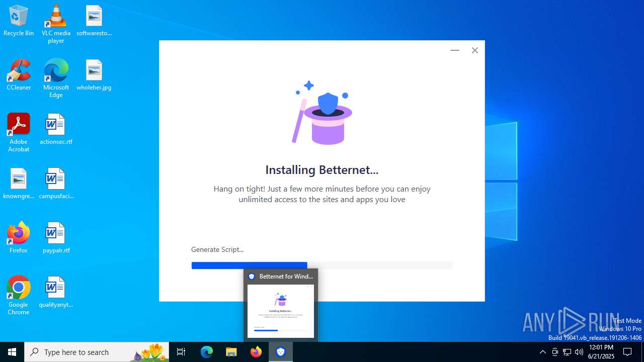
Task: Open CCleaner desktop shortcut
Action: tap(19, 75)
